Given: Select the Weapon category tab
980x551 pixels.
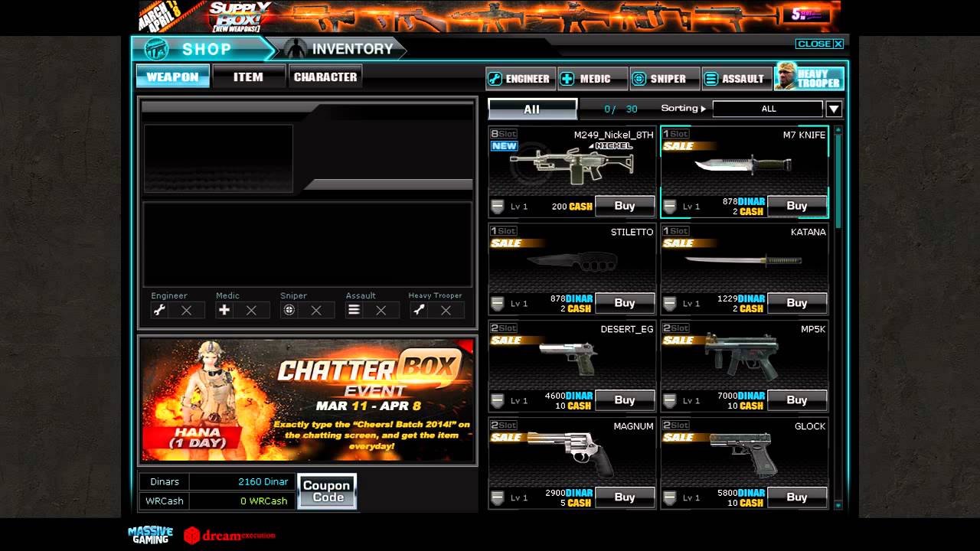Looking at the screenshot, I should point(172,77).
